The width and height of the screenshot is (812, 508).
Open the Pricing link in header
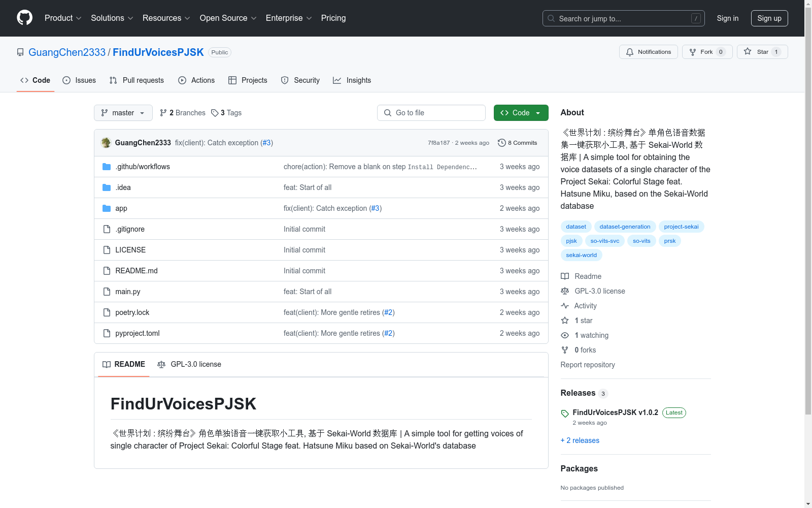333,18
